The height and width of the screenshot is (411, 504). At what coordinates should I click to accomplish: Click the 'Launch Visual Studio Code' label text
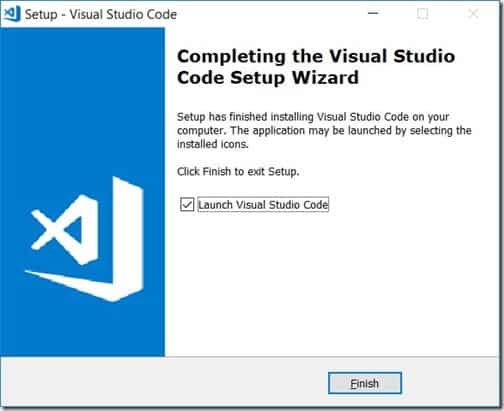[x=263, y=204]
